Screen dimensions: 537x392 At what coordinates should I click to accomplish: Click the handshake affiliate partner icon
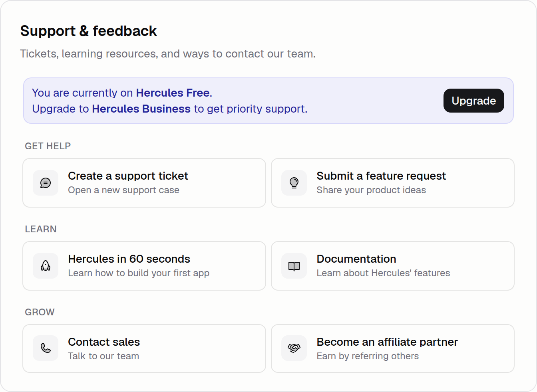[x=294, y=348]
